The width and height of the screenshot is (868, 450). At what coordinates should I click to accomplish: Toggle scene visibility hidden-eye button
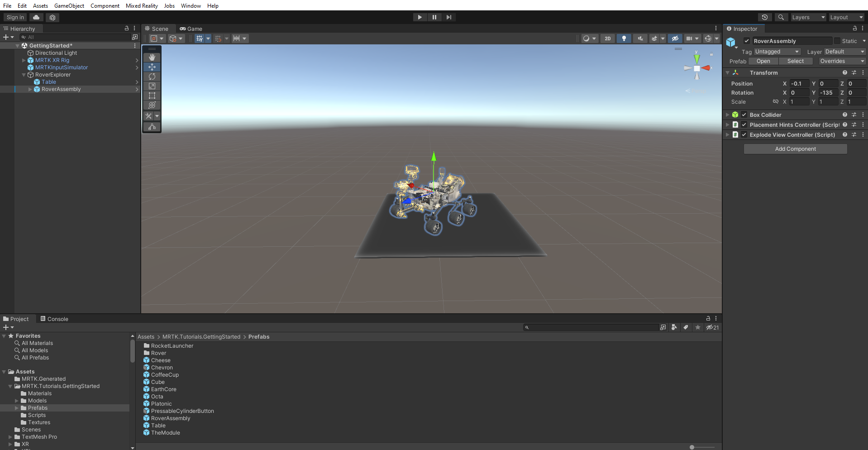click(675, 38)
